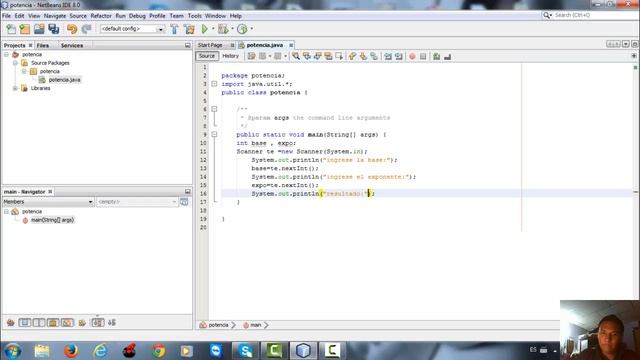Toggle Show Non-Public Members in Navigator
The width and height of the screenshot is (640, 360).
coord(53,323)
